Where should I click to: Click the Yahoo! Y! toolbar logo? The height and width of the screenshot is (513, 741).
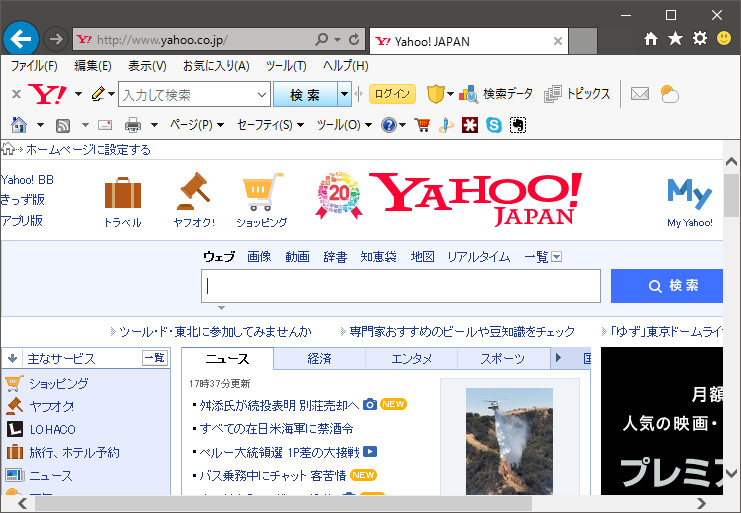click(48, 94)
